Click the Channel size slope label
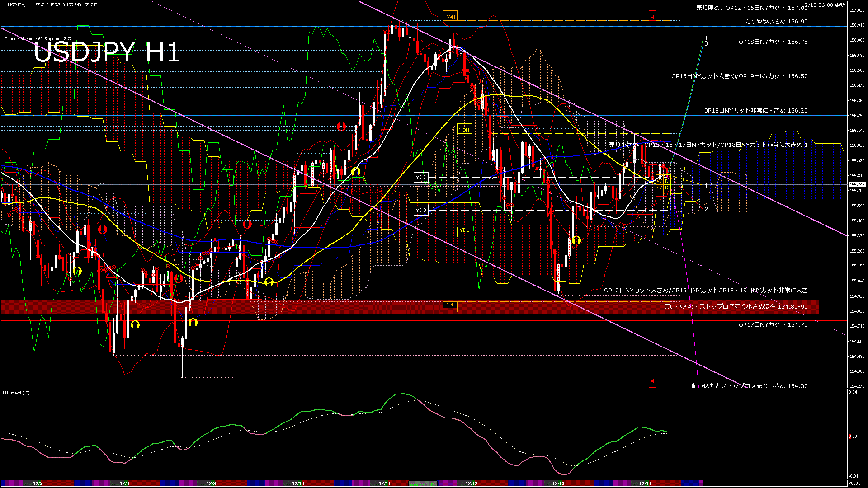Screen dimensions: 868x488 38,39
